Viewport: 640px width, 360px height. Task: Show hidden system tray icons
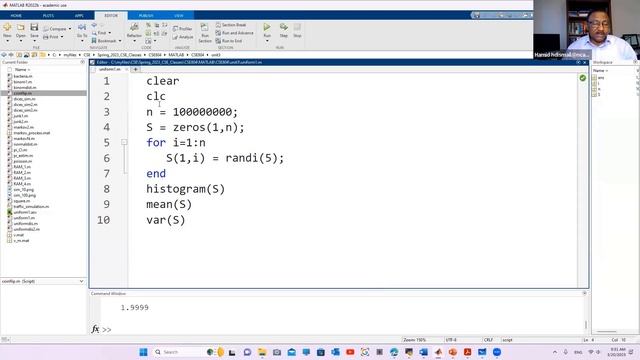coord(555,352)
